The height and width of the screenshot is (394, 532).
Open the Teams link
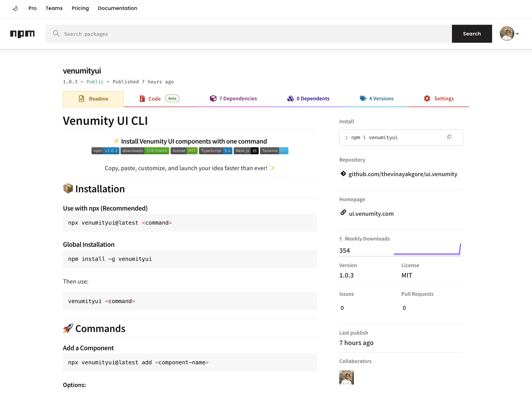pos(54,8)
